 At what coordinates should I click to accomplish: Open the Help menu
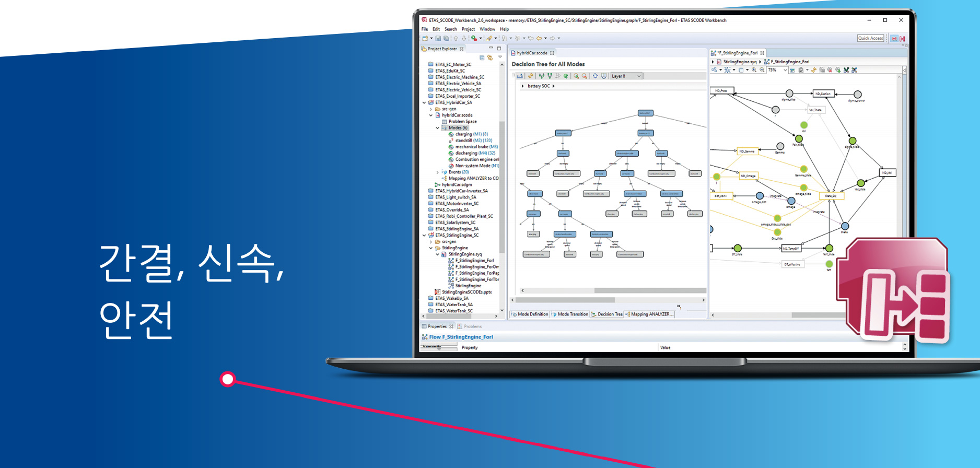[504, 29]
